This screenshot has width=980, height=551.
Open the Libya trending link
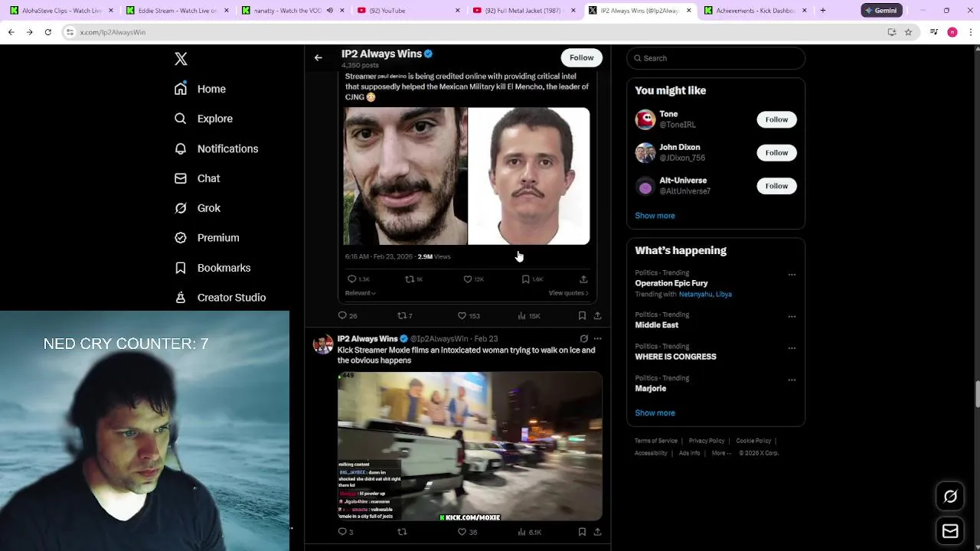point(724,294)
